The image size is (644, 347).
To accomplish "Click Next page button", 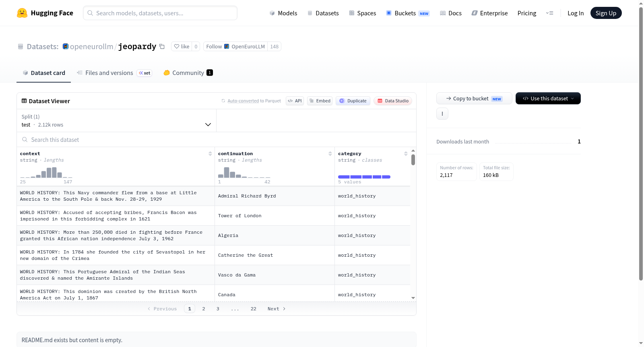I will click(x=277, y=309).
